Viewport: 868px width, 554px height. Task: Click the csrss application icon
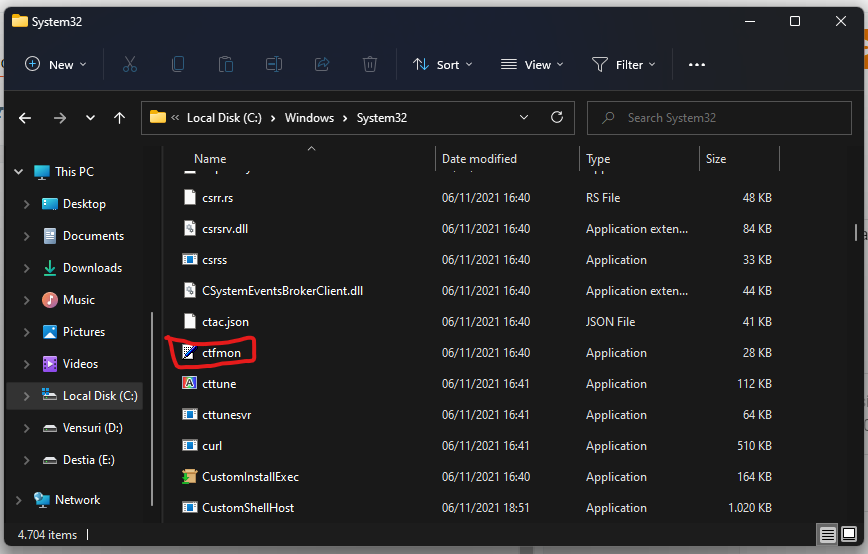(x=189, y=259)
